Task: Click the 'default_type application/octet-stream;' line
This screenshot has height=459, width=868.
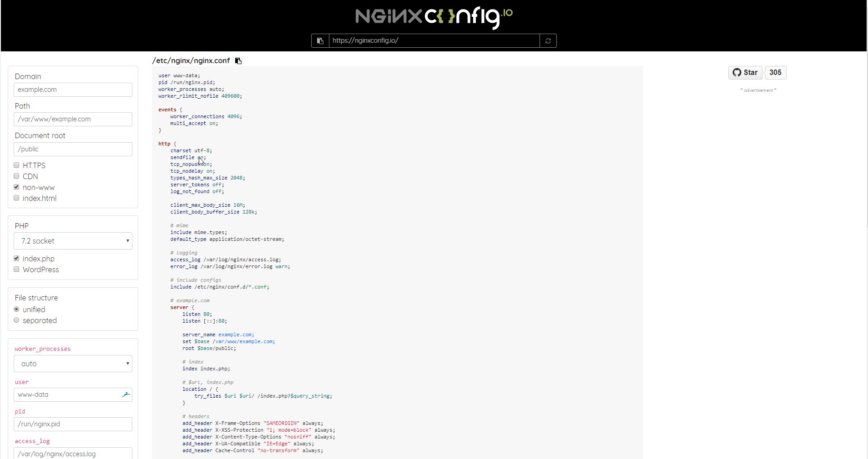Action: tap(227, 239)
